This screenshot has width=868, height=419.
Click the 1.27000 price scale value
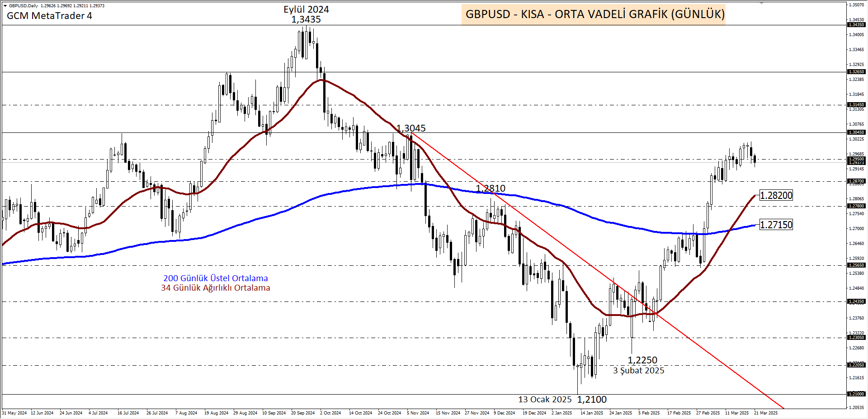point(857,229)
